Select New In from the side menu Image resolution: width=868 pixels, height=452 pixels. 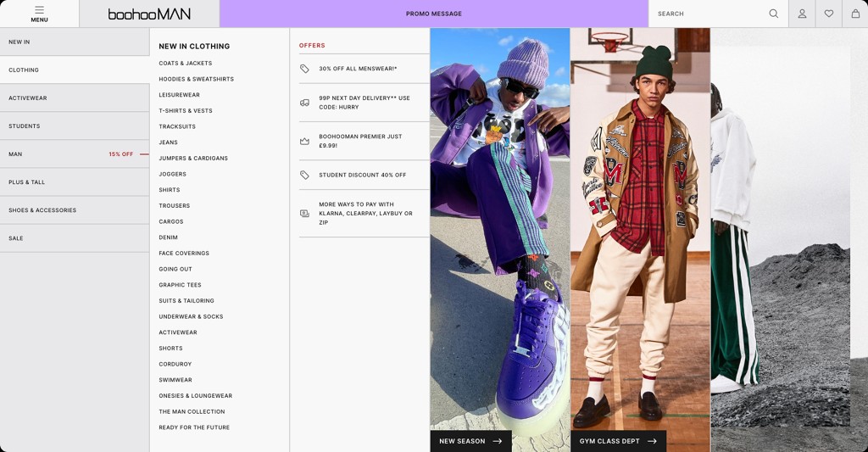(75, 42)
